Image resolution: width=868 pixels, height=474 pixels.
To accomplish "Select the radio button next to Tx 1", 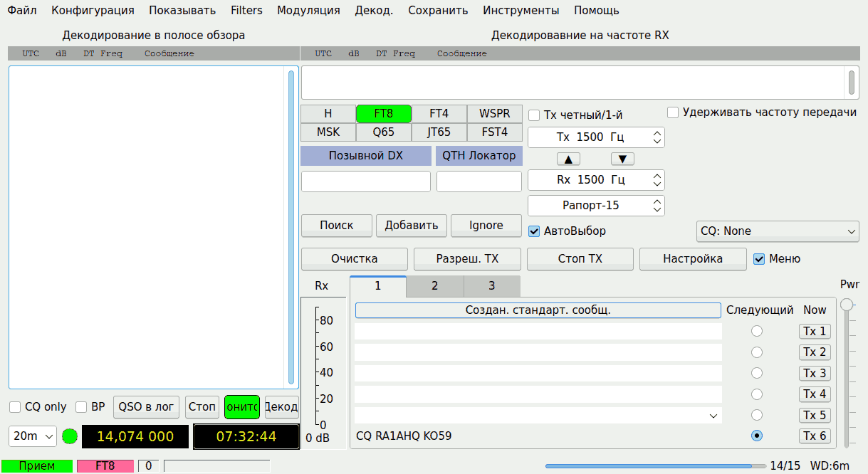I will (x=757, y=331).
